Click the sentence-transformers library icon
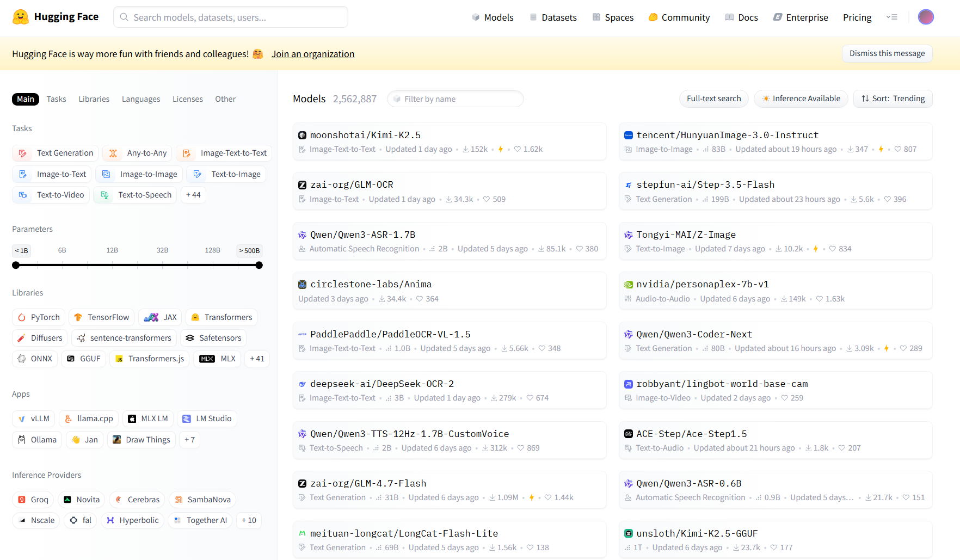The width and height of the screenshot is (960, 560). click(x=81, y=338)
